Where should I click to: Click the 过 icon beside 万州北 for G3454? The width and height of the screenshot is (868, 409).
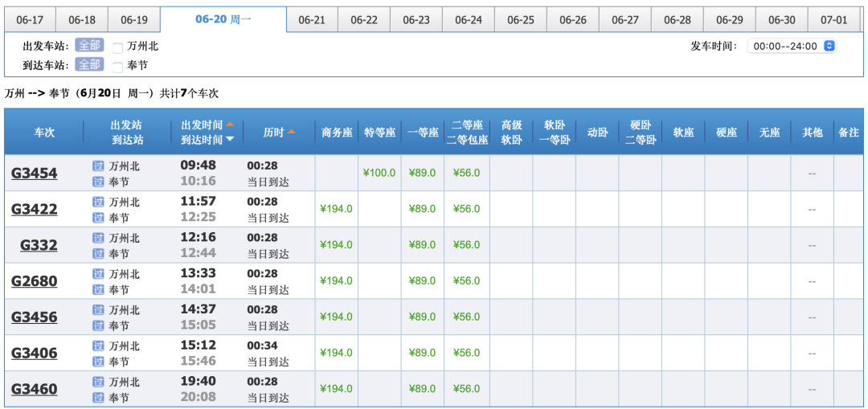(98, 166)
